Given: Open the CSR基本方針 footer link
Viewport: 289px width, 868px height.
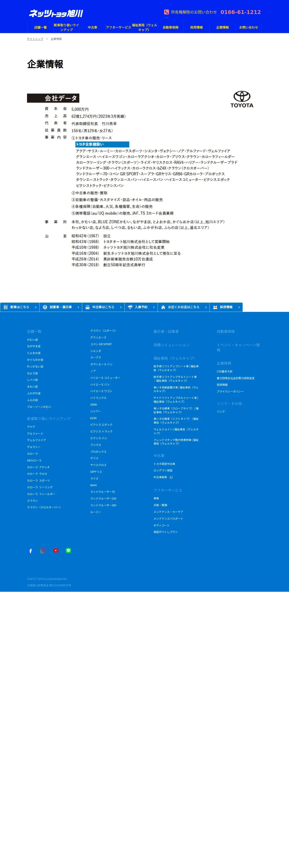Looking at the screenshot, I should point(225,372).
